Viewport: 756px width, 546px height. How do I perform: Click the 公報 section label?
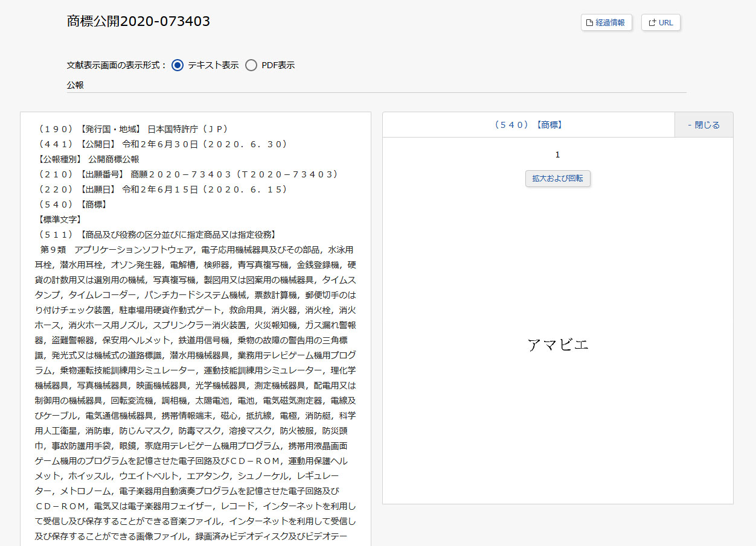pos(75,86)
